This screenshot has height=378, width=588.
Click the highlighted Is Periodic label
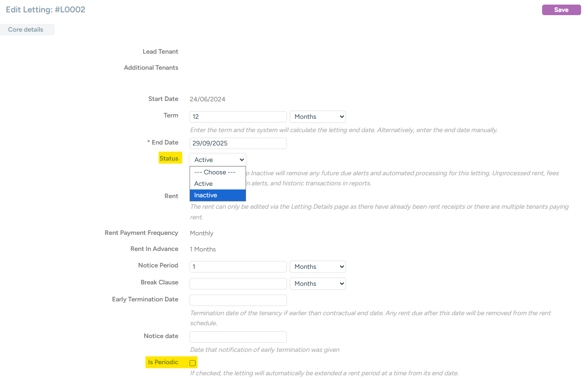click(x=163, y=362)
